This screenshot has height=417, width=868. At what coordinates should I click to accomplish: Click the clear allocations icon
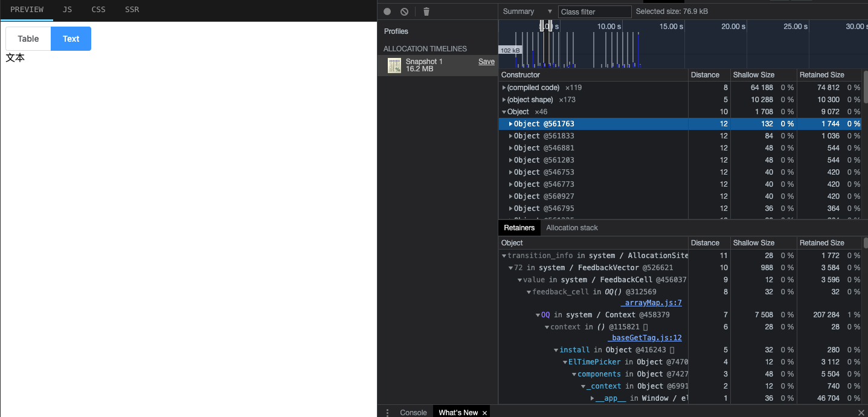(403, 11)
